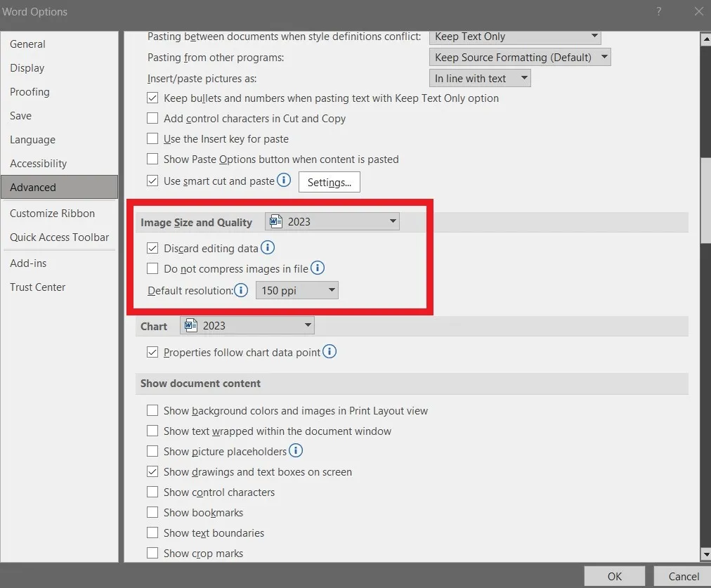Image resolution: width=711 pixels, height=588 pixels.
Task: Toggle Keep bullets and numbers when pasting checkbox
Action: click(152, 98)
